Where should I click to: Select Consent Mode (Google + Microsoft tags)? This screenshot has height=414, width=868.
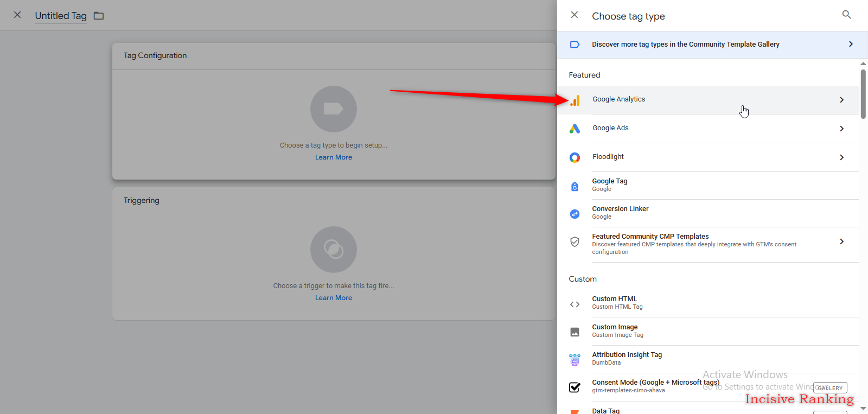tap(708, 387)
